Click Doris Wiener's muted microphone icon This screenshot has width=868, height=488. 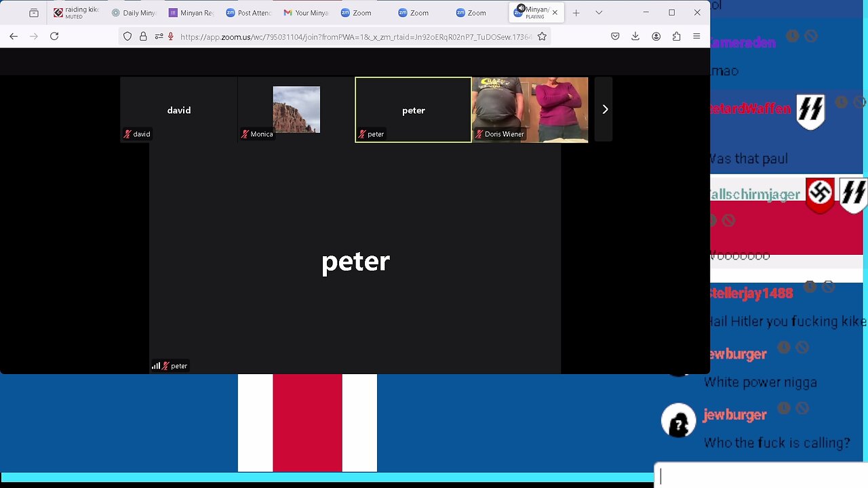(x=479, y=134)
